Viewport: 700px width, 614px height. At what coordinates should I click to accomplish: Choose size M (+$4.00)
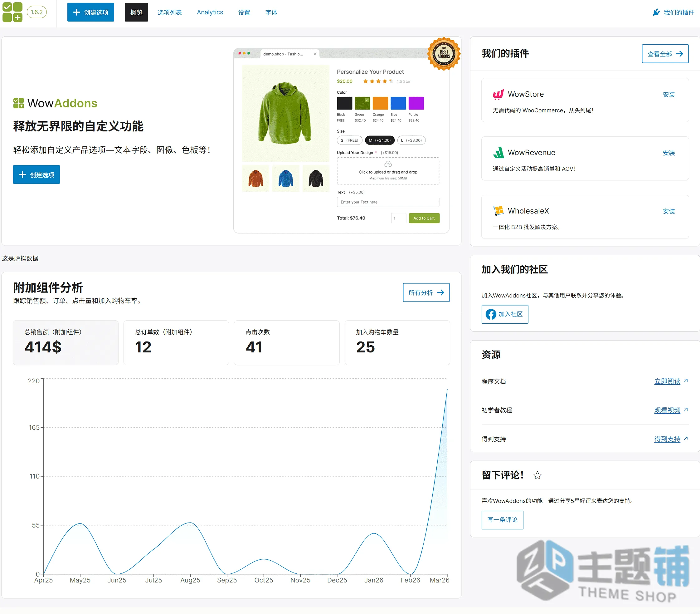[380, 140]
